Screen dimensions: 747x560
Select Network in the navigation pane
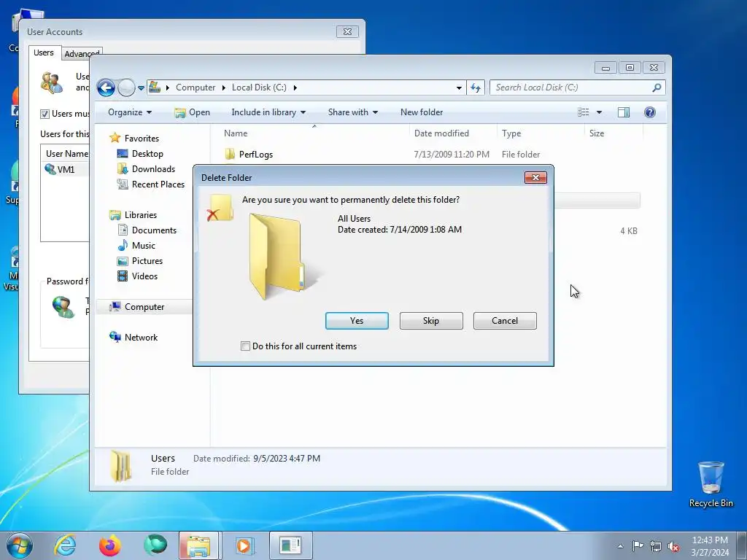pyautogui.click(x=141, y=337)
